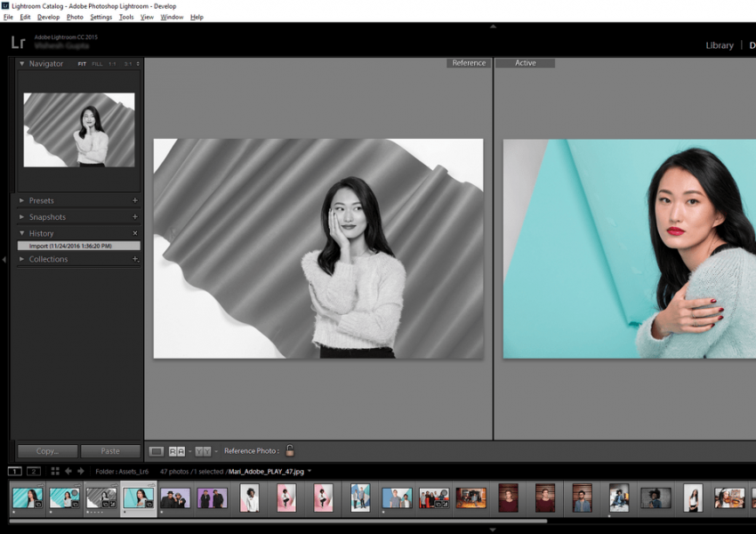Click the Paste button

pyautogui.click(x=110, y=451)
